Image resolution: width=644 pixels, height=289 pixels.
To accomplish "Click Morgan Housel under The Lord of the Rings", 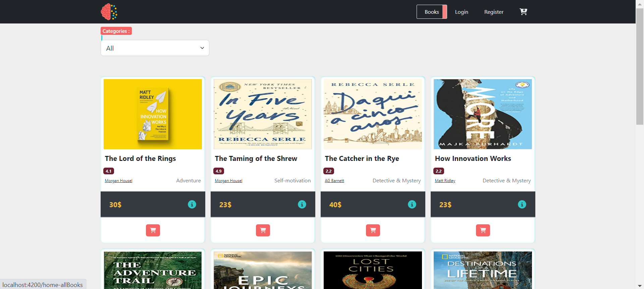I will coord(118,181).
